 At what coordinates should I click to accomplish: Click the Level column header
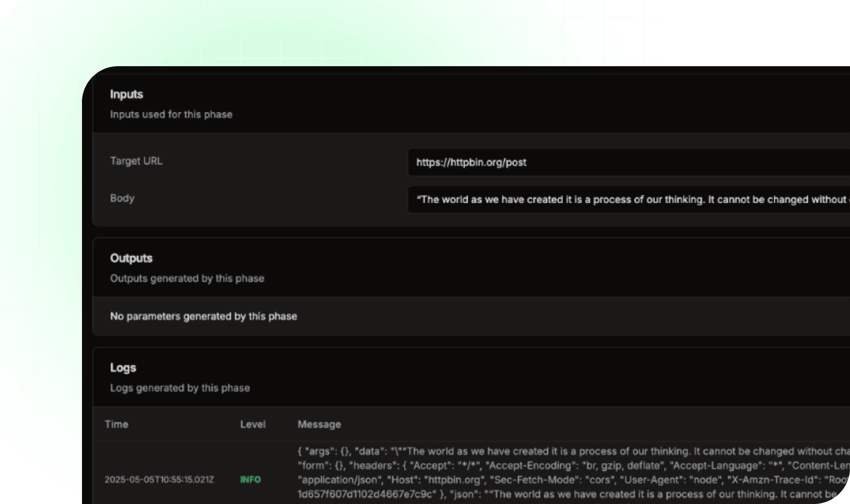point(253,424)
